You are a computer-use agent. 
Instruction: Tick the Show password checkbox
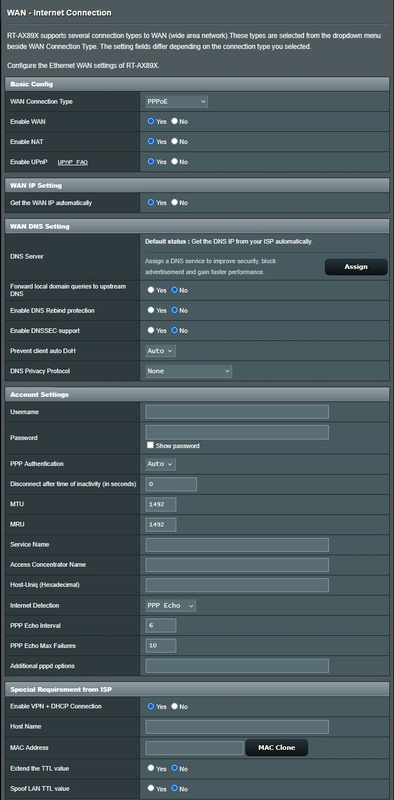(x=150, y=445)
